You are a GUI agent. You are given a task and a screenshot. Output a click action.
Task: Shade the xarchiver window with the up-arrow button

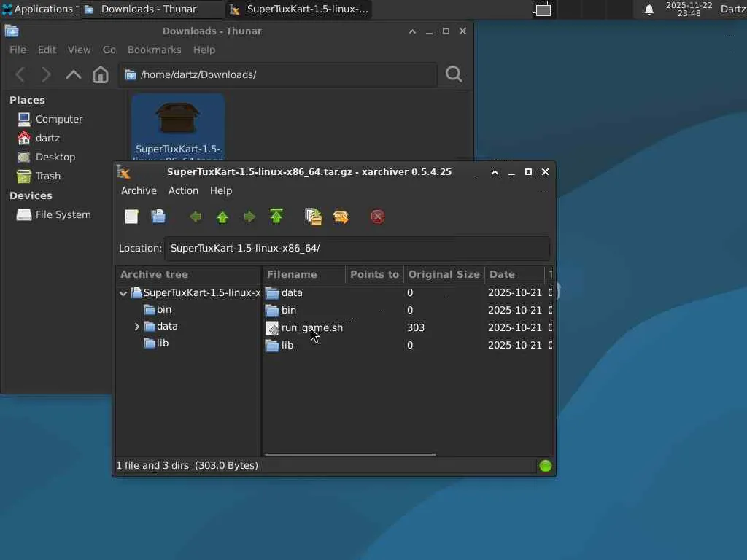[495, 172]
